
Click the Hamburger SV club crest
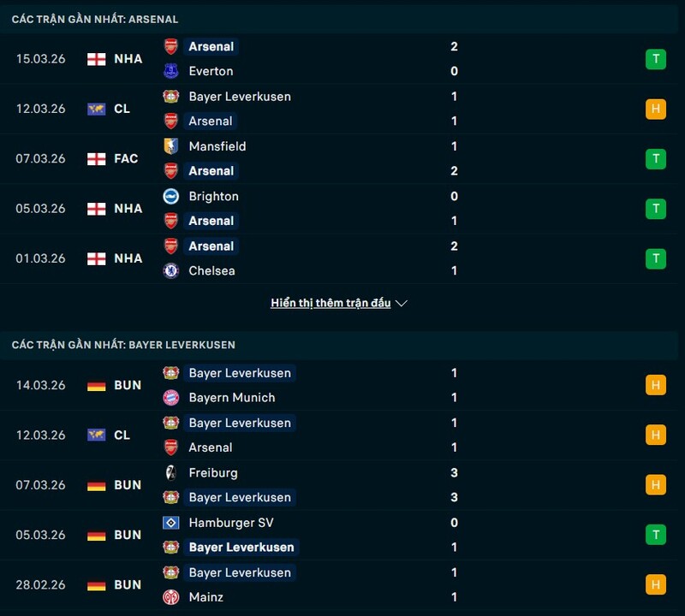click(170, 523)
